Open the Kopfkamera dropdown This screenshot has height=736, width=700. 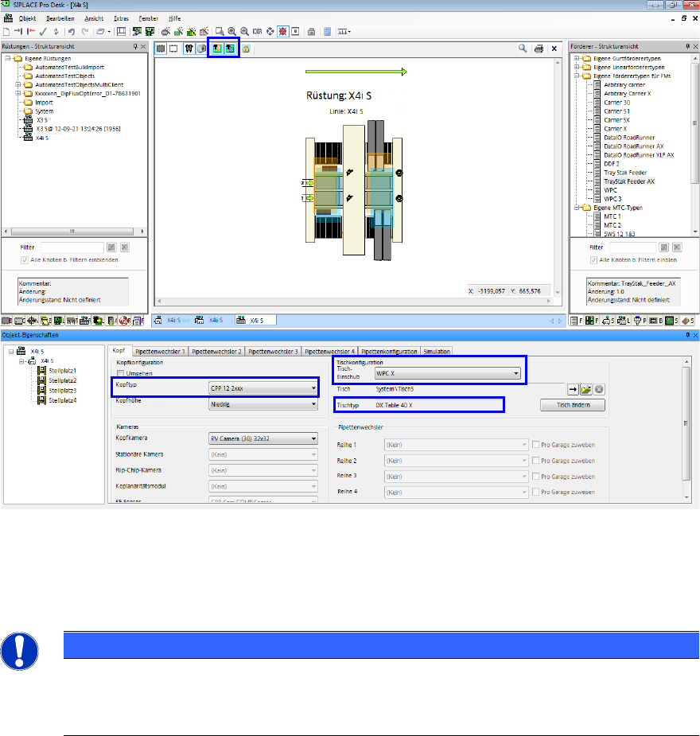[x=262, y=438]
